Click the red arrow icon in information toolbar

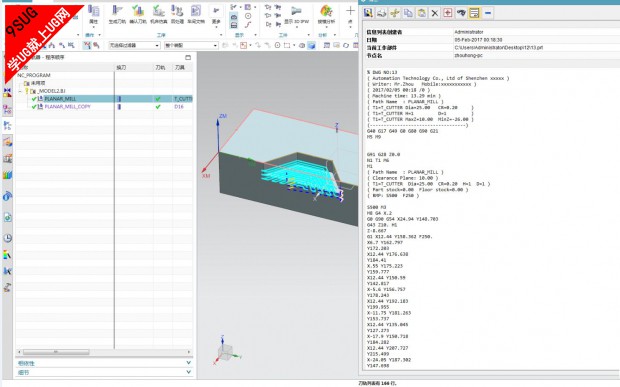pyautogui.click(x=448, y=13)
